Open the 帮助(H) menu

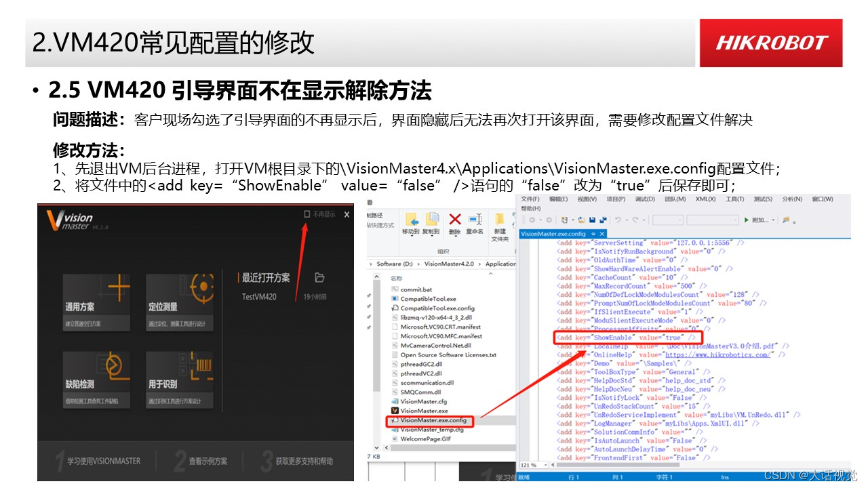(x=530, y=208)
